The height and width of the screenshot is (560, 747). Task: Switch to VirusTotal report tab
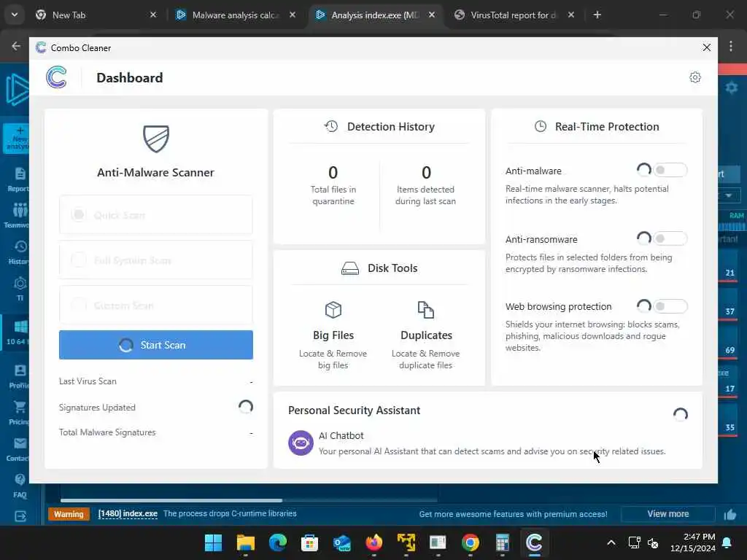[x=514, y=15]
